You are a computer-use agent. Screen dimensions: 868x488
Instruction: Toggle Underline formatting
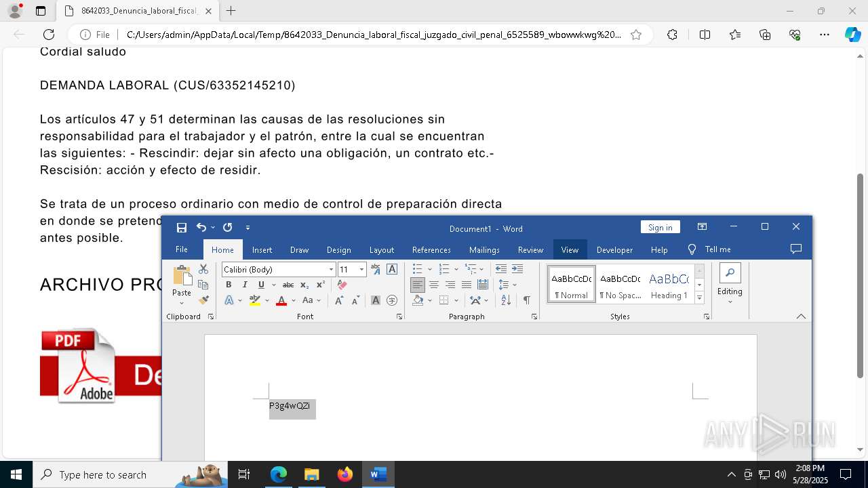point(261,285)
